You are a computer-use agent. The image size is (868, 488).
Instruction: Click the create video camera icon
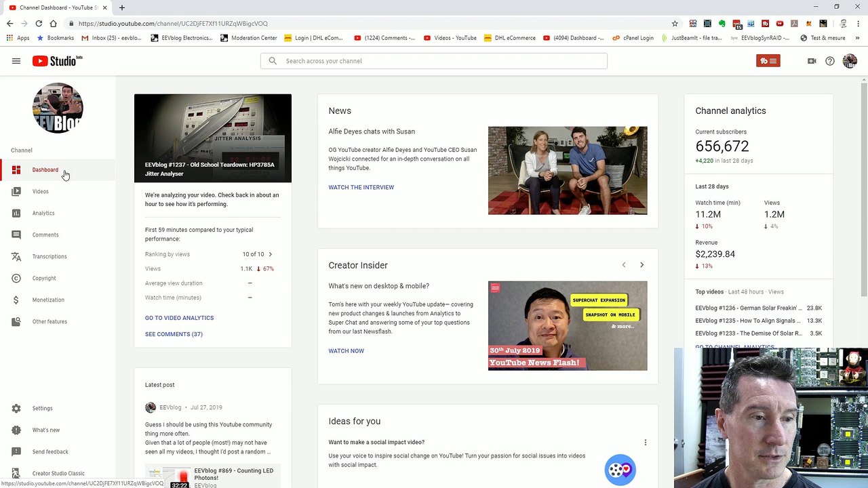pos(812,61)
